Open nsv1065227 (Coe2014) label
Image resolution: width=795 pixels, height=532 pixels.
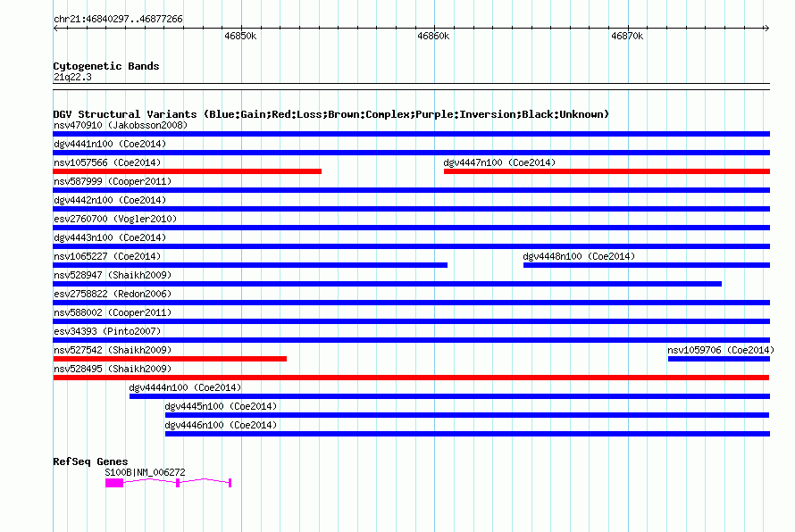coord(107,256)
